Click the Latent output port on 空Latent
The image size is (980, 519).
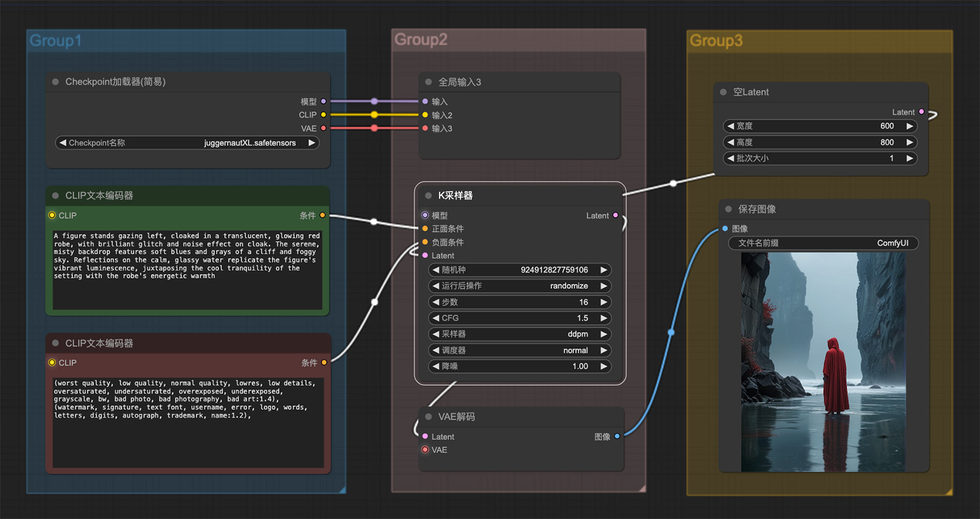(x=922, y=112)
